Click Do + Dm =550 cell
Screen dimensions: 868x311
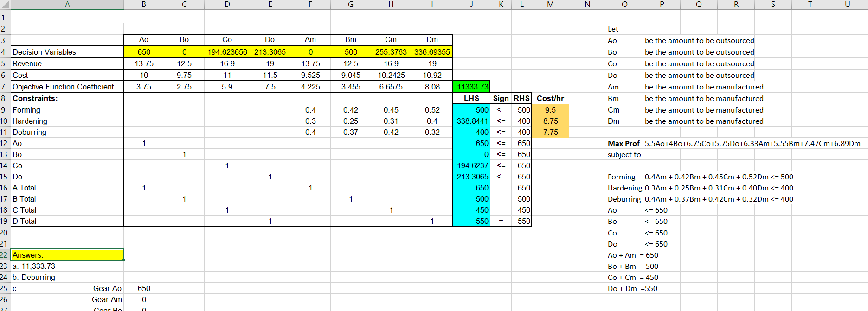coord(632,288)
